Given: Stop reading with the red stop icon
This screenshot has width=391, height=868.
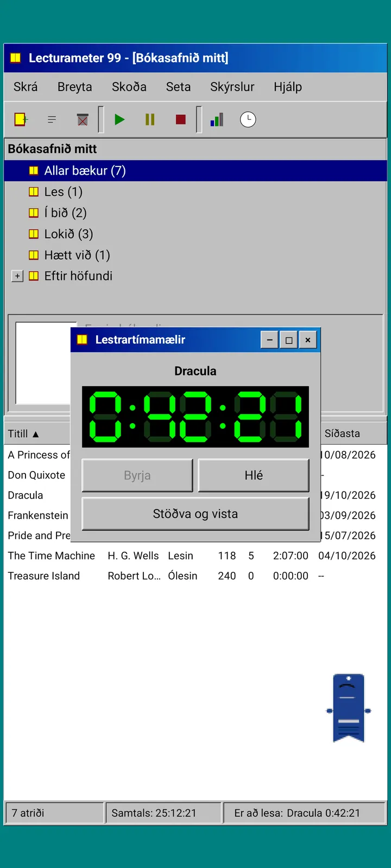Looking at the screenshot, I should [181, 119].
